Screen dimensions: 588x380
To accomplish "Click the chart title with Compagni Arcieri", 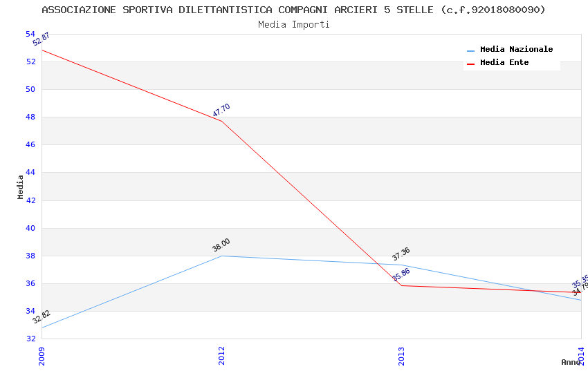I will [293, 10].
